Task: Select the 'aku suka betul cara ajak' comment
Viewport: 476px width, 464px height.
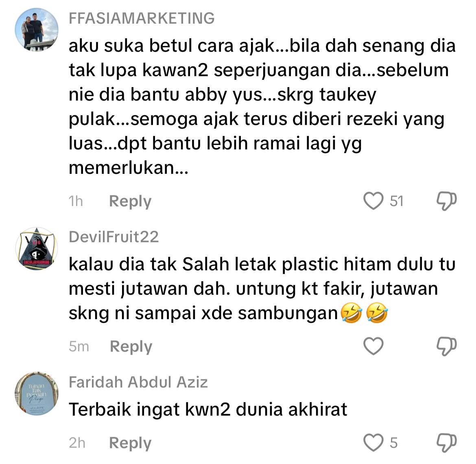Action: pyautogui.click(x=262, y=107)
